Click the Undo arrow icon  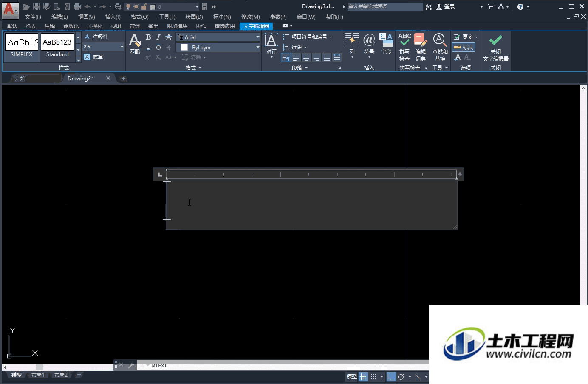point(88,7)
